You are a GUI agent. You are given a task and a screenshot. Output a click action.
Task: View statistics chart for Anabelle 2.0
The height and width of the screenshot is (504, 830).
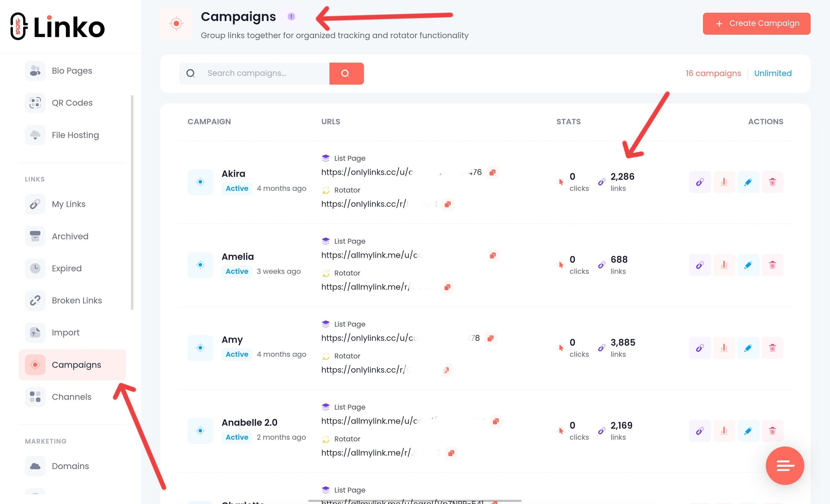point(724,431)
